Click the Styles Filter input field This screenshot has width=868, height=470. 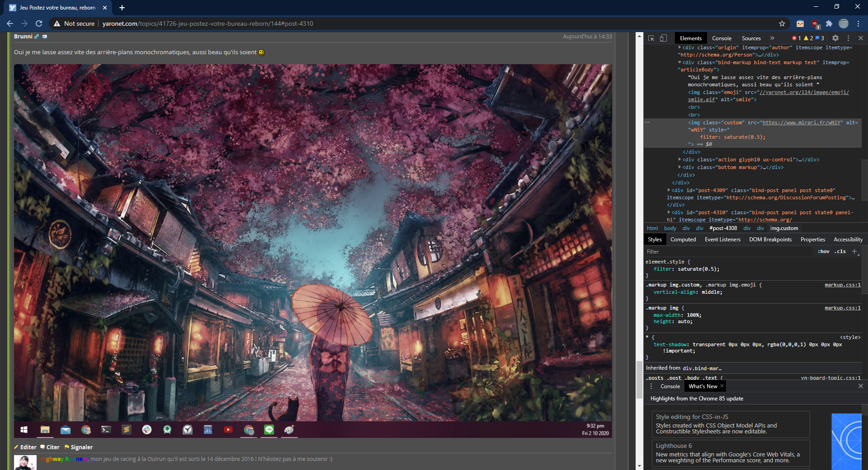tap(728, 252)
